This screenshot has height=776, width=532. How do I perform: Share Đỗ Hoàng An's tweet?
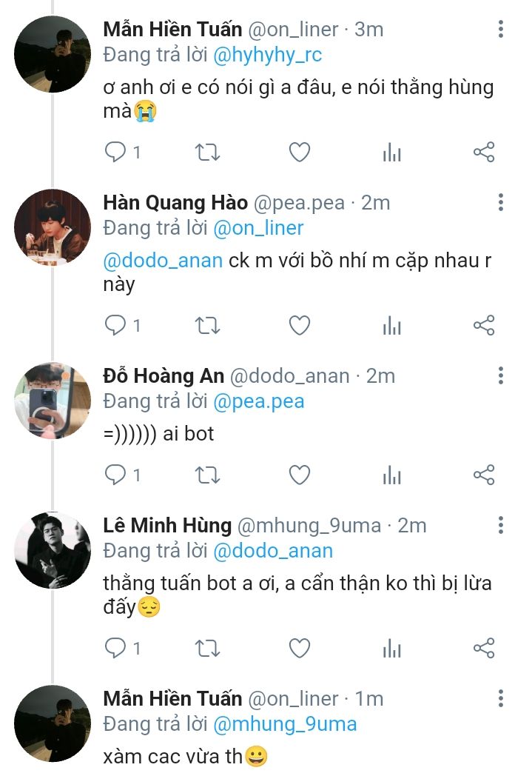pos(483,474)
